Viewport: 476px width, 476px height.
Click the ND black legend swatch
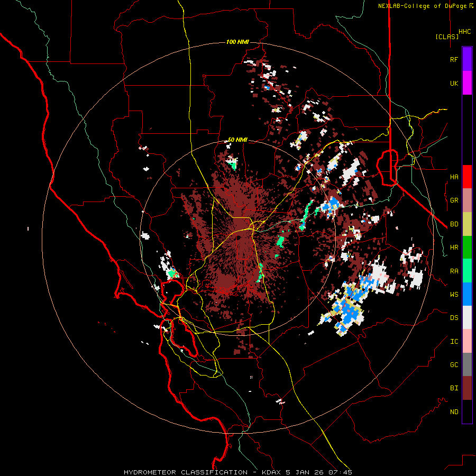467,411
